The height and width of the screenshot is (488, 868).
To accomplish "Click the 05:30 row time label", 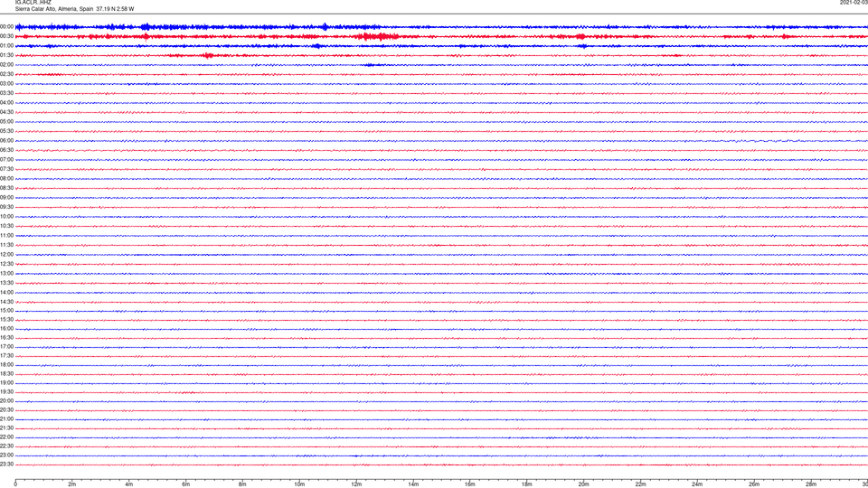I will coord(6,131).
